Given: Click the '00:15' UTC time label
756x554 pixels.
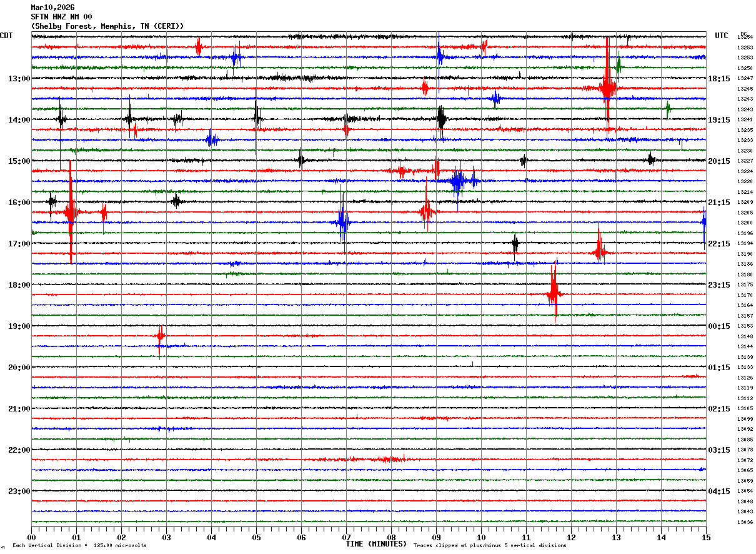Looking at the screenshot, I should (719, 326).
